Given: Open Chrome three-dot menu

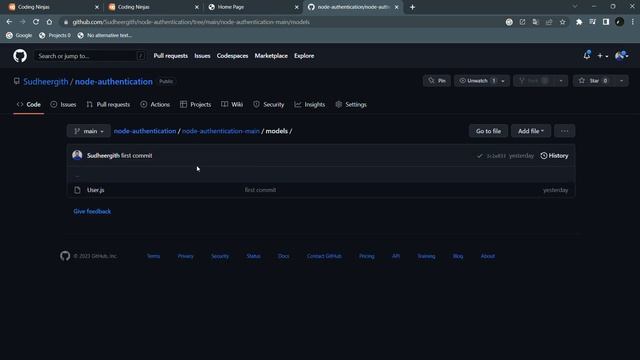Looking at the screenshot, I should point(633,22).
